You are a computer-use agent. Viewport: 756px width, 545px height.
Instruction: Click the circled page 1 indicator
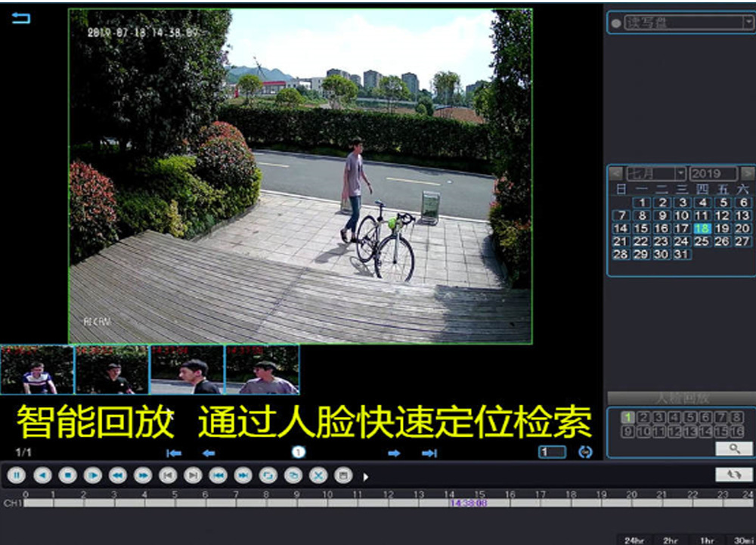coord(299,452)
